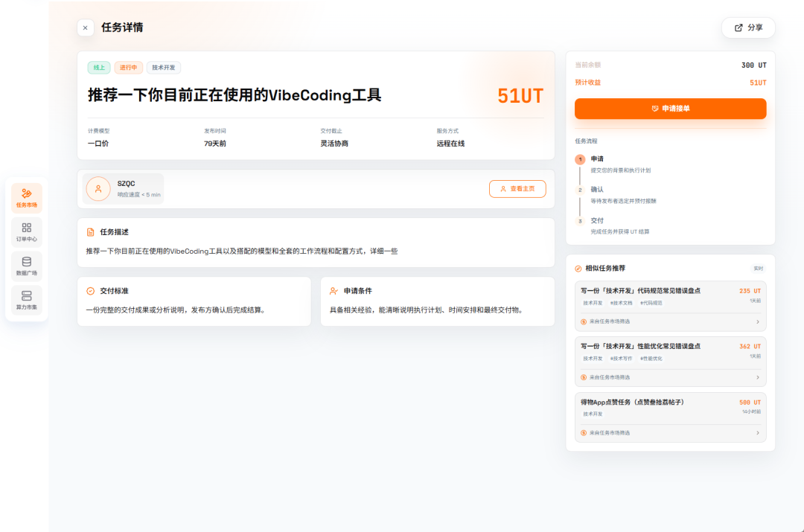Expand chevron on 性能优化常见错误盘点 card
The image size is (804, 532).
[x=758, y=378]
